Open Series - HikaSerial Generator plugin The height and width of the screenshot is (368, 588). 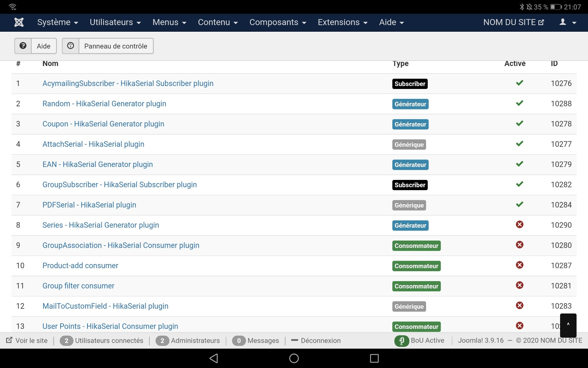101,225
